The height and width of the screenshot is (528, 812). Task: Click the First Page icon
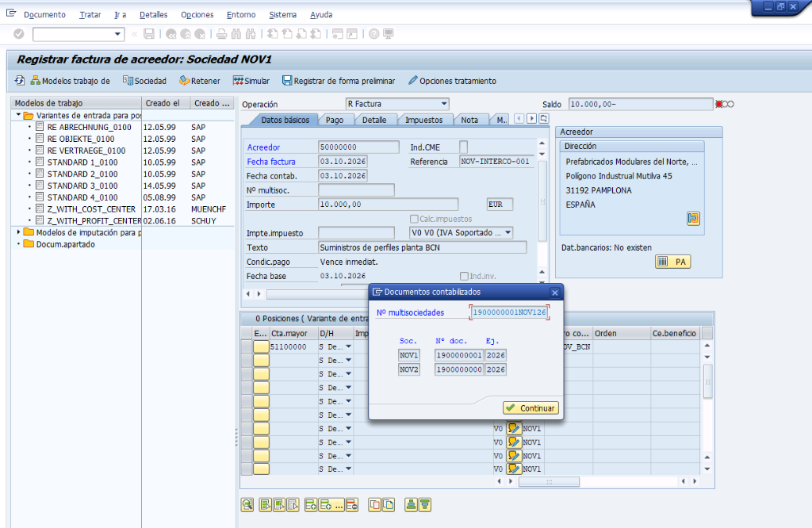point(273,34)
